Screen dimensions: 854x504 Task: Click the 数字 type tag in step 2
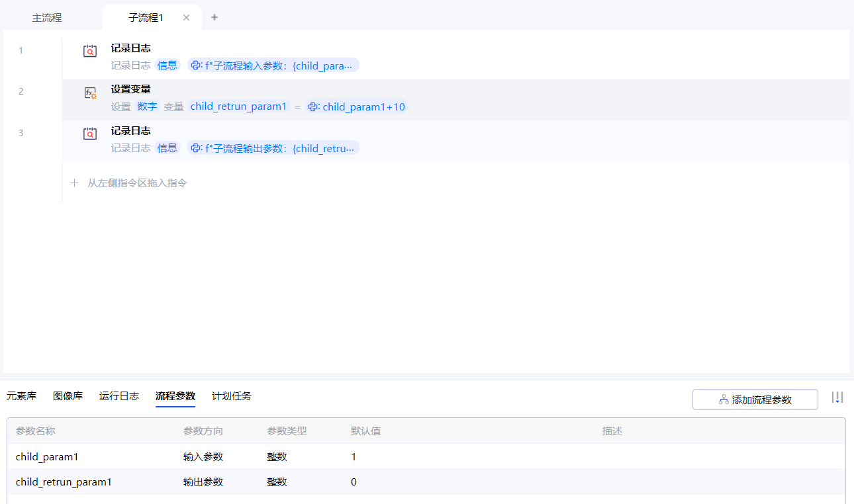[x=147, y=106]
